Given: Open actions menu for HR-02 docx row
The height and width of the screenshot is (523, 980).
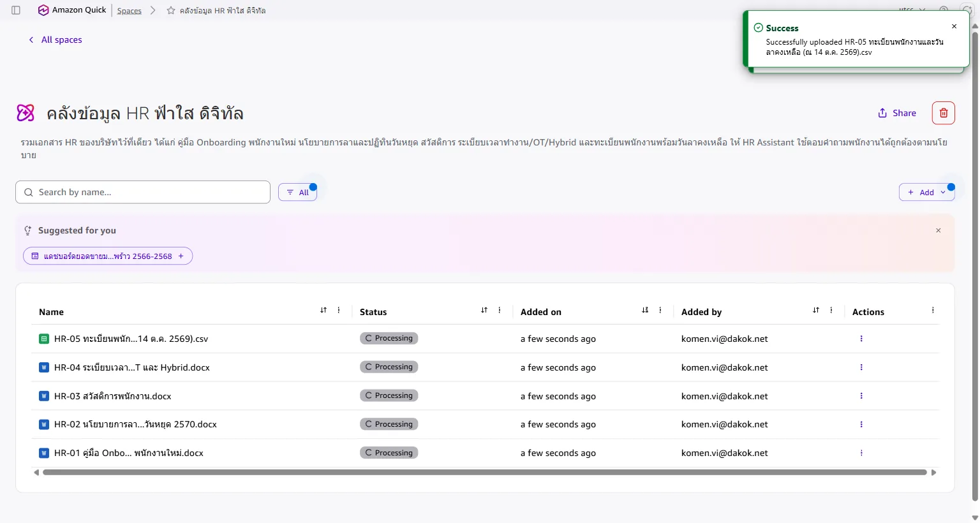Looking at the screenshot, I should point(861,424).
